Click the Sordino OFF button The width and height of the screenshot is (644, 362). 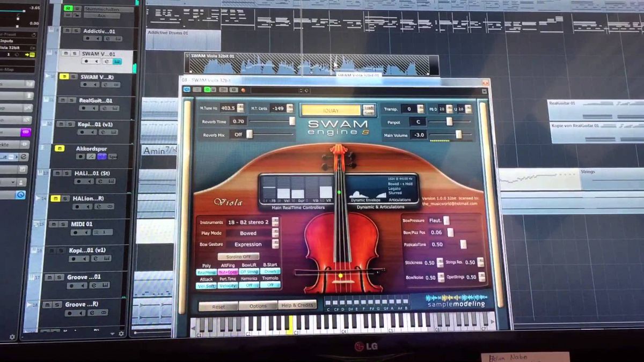(x=238, y=257)
